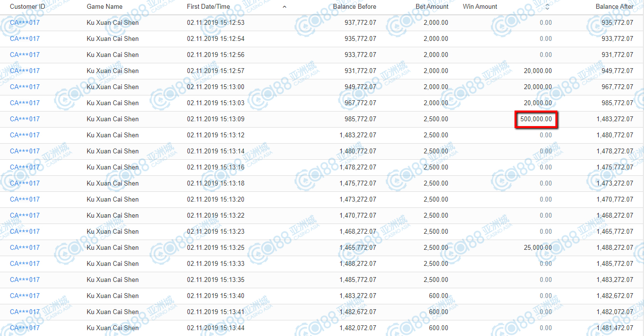Select Balance After 1,483,272.07 in the 15:13:09 row
The image size is (644, 336).
point(615,119)
